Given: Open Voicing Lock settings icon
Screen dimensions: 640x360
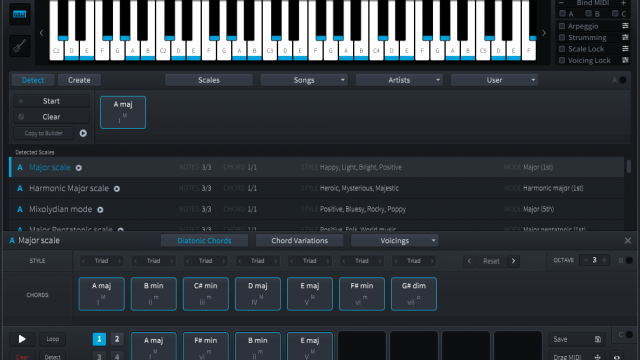Looking at the screenshot, I should tap(625, 60).
